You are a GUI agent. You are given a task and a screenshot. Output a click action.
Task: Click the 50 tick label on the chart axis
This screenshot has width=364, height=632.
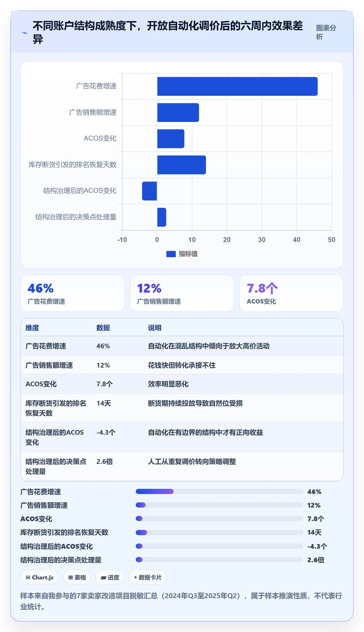331,240
